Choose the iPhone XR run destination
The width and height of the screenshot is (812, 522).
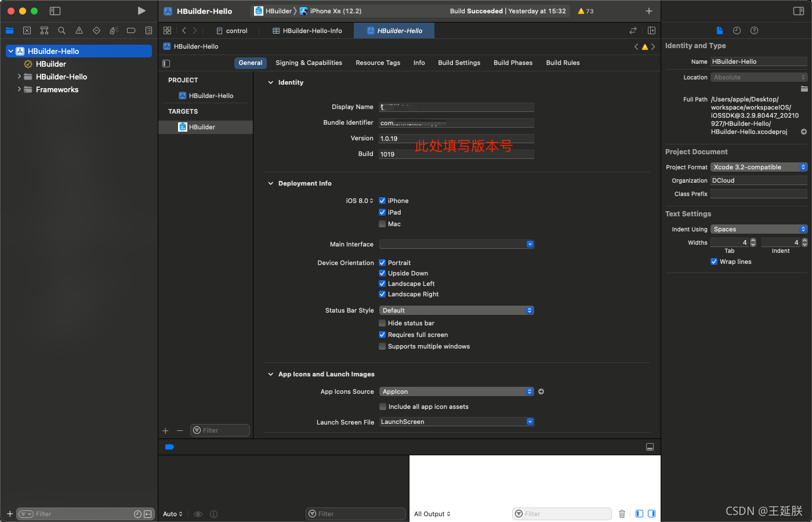(x=330, y=11)
